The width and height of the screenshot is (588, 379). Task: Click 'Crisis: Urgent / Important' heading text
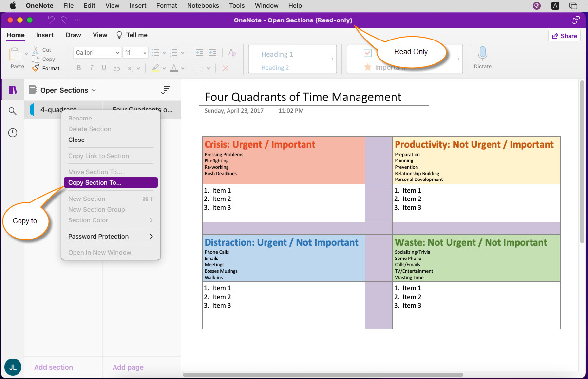[x=260, y=144]
